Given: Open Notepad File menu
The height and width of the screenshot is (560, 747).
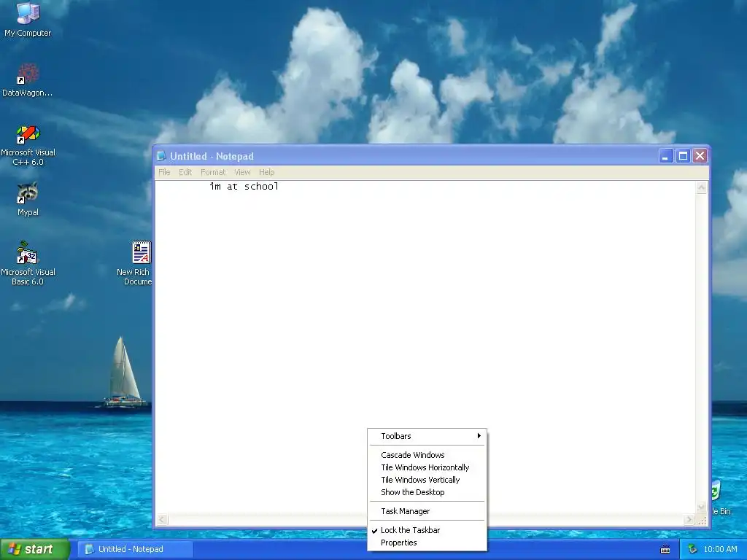Looking at the screenshot, I should tap(164, 172).
